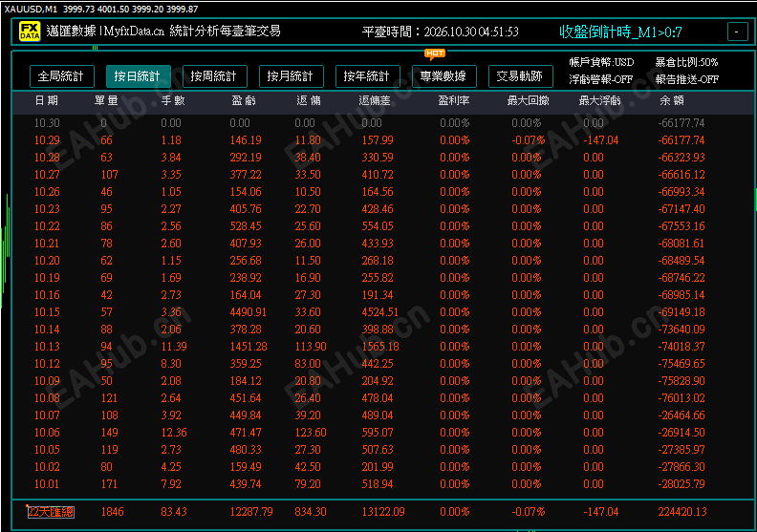Click the orange HOT badge icon
Image resolution: width=757 pixels, height=532 pixels.
coord(435,53)
